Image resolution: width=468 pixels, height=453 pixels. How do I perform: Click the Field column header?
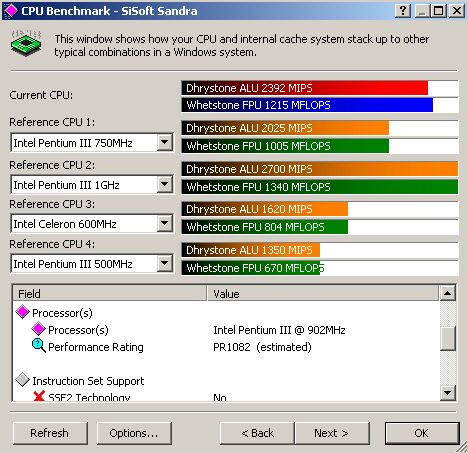point(110,294)
